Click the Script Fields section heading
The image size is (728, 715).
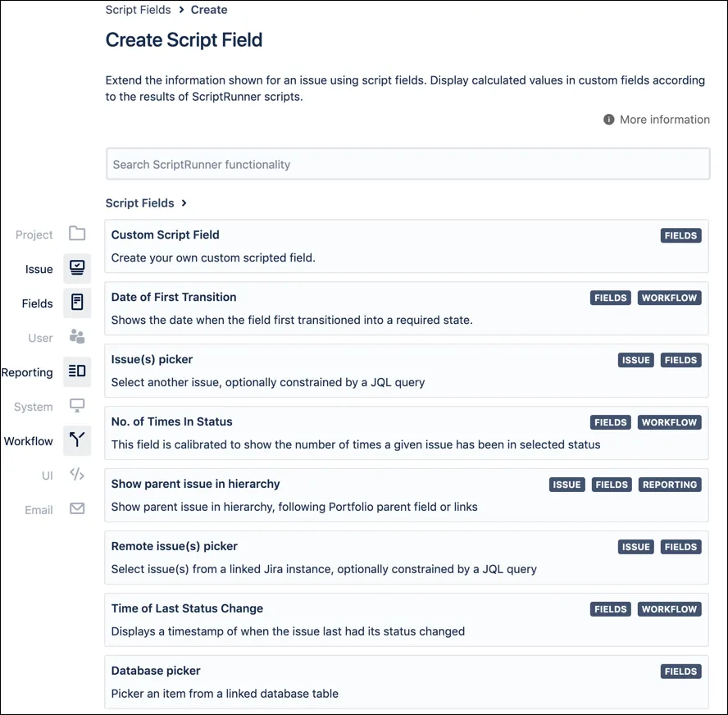pyautogui.click(x=139, y=203)
